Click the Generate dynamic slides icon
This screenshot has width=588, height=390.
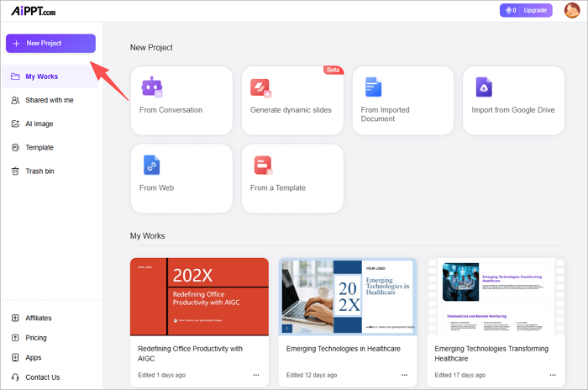click(260, 88)
